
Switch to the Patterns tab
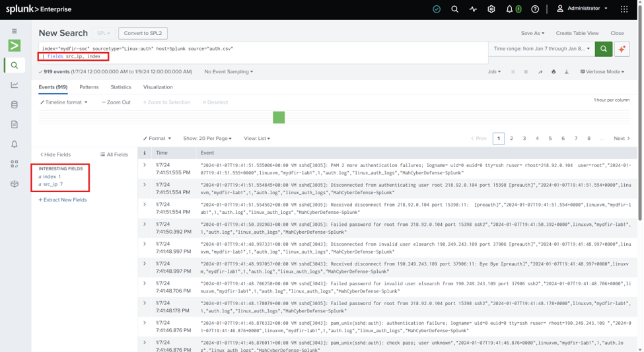point(89,87)
